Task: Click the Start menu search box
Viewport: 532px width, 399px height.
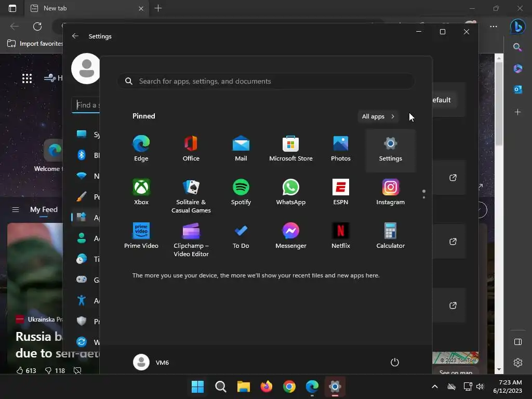Action: (x=265, y=81)
